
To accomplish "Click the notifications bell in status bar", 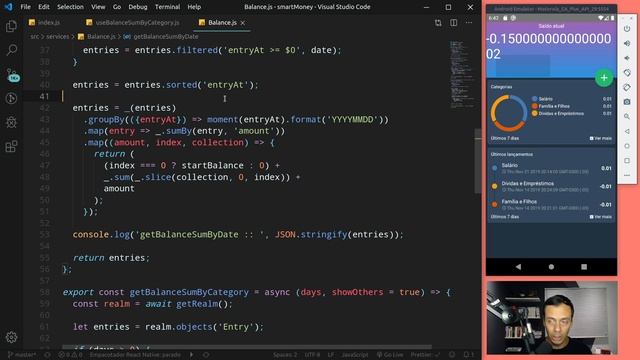I will tap(469, 355).
